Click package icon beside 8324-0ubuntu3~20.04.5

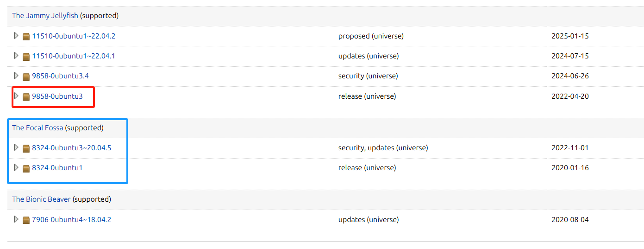26,148
